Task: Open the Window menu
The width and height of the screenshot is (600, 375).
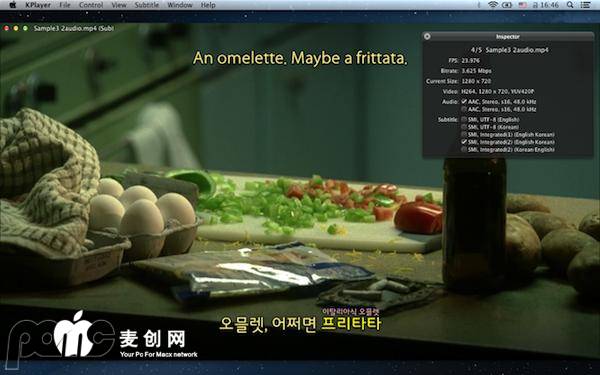Action: [x=180, y=5]
